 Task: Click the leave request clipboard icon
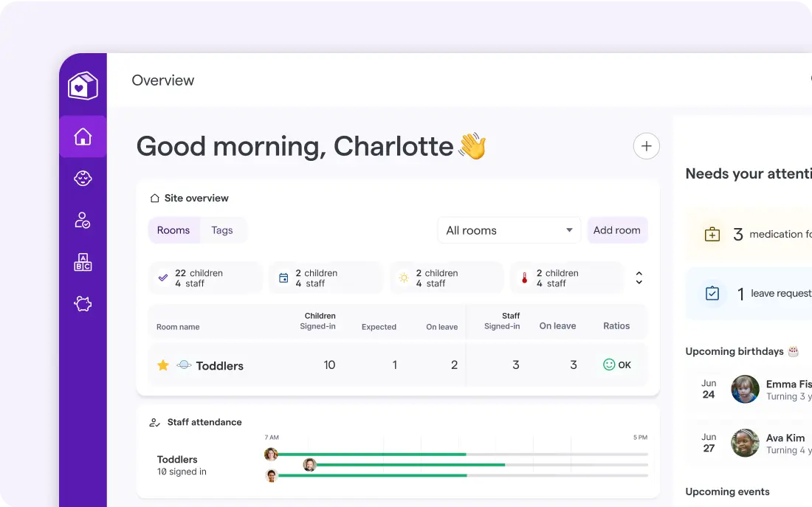pos(712,294)
